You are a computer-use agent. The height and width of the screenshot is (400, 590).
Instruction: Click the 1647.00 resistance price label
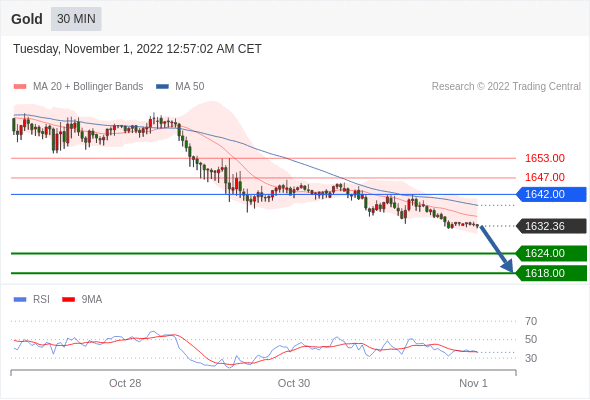click(x=544, y=177)
